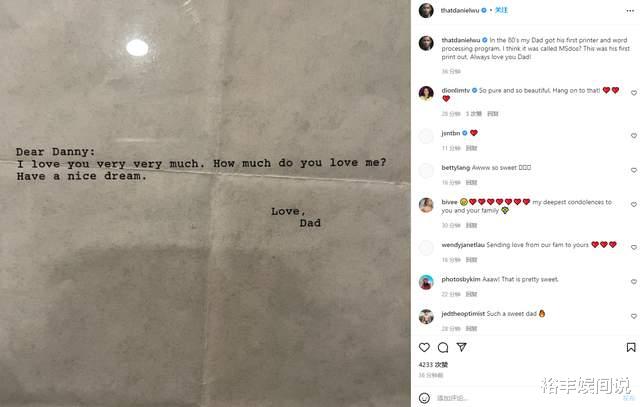Open the three-dot more options menu
This screenshot has width=640, height=407.
(x=630, y=11)
